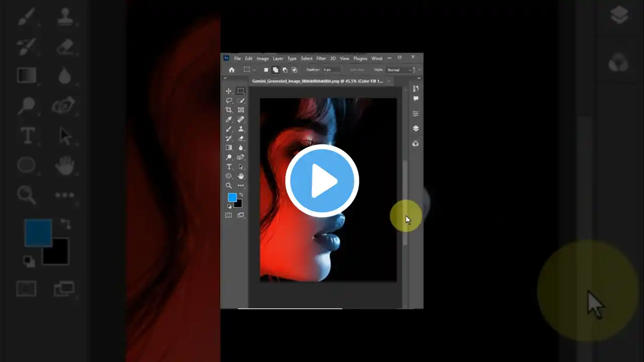Screen dimensions: 644x362
Task: Swap foreground and background colors
Action: pos(241,195)
